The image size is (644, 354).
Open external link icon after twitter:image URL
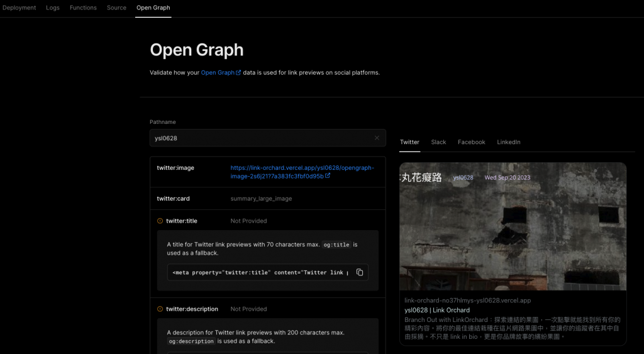(328, 176)
